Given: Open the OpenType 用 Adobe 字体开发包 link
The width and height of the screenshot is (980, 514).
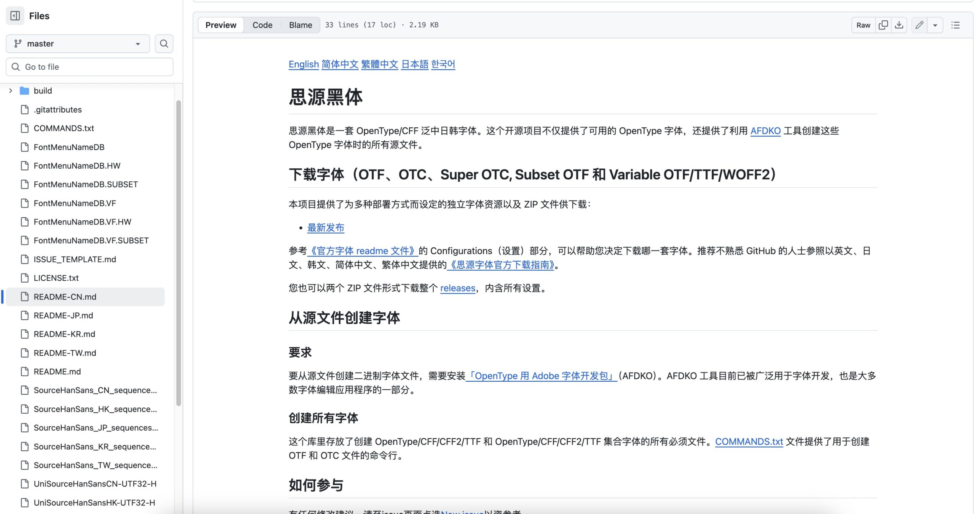Looking at the screenshot, I should [x=541, y=376].
